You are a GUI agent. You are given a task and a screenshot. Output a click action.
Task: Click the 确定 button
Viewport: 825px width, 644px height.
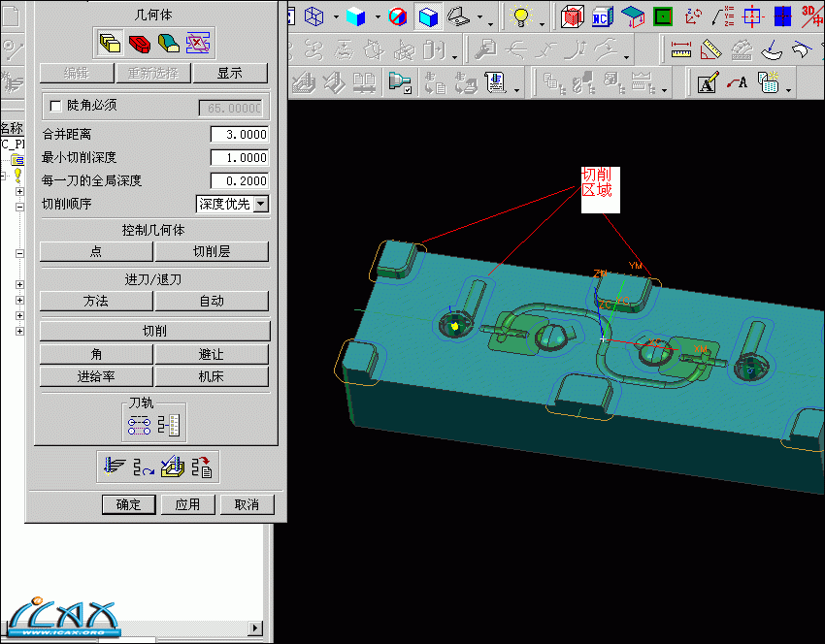tap(129, 504)
